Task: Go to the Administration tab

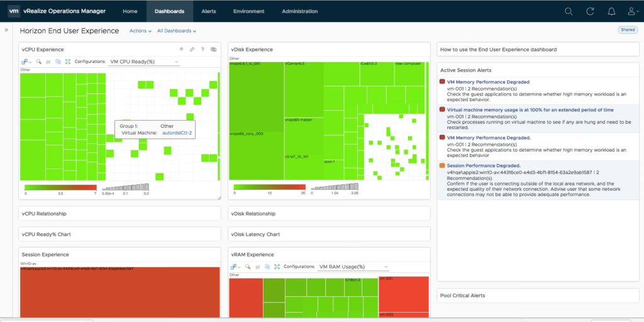Action: [299, 11]
